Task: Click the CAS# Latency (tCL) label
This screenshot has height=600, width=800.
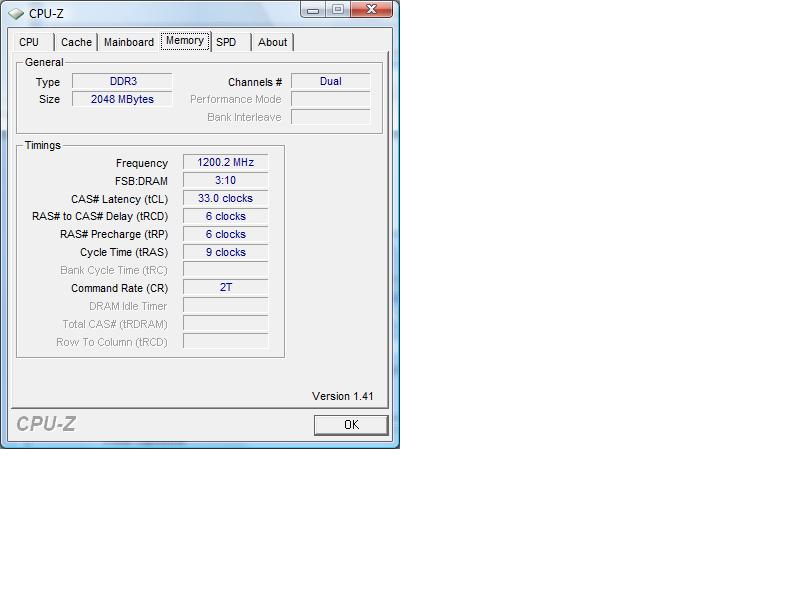Action: pos(119,199)
